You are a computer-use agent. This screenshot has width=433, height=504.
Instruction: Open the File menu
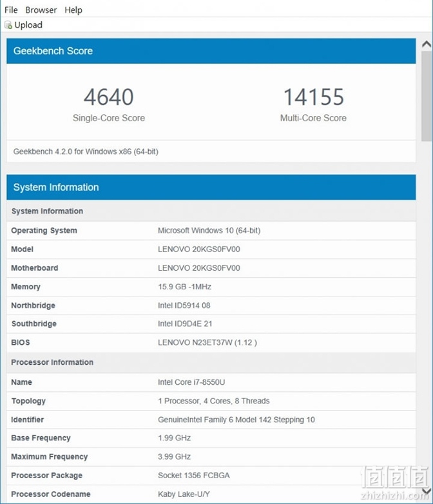coord(11,10)
